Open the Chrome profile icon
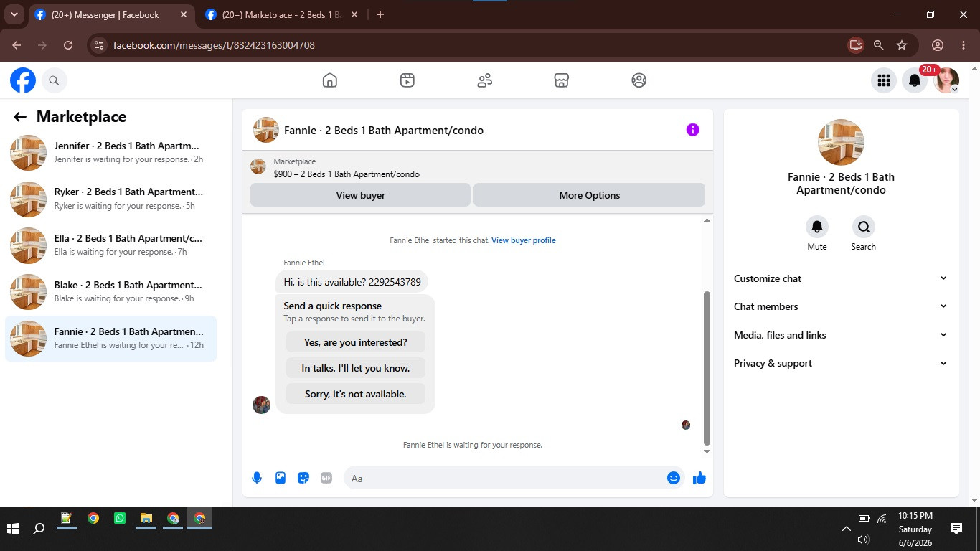 click(x=937, y=45)
